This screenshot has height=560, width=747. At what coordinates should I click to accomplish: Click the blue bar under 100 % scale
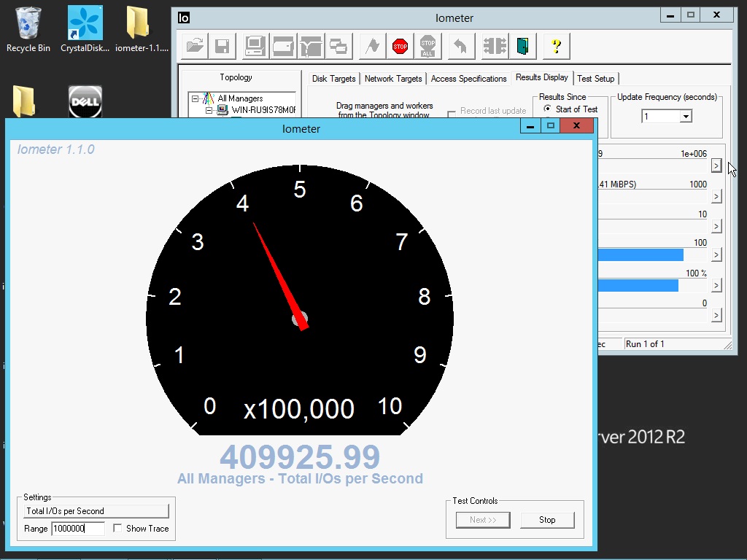point(638,285)
